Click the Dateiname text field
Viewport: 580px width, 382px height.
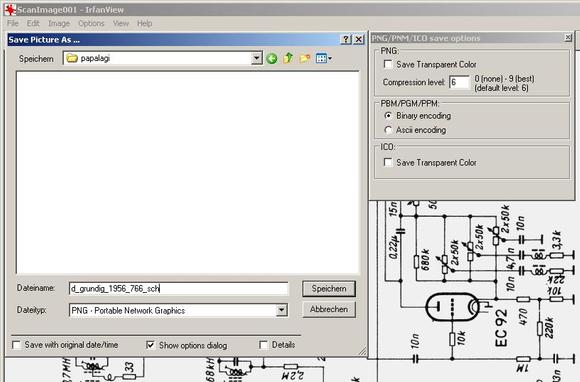point(178,289)
